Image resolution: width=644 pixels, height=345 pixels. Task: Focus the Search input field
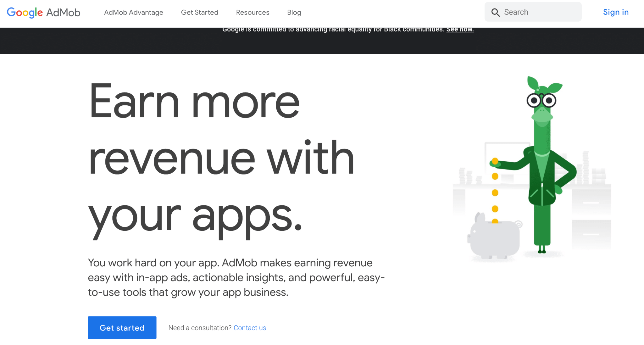click(x=539, y=12)
